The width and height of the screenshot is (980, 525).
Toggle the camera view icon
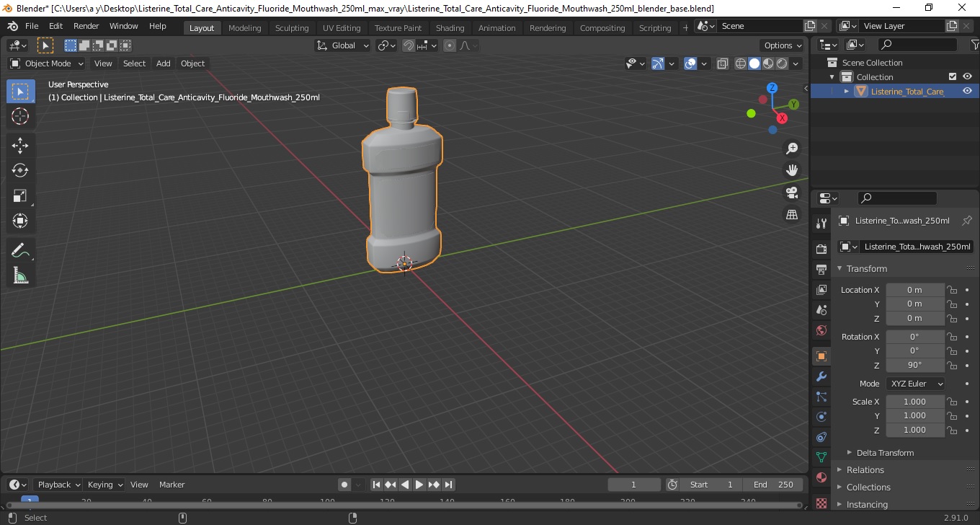point(792,193)
